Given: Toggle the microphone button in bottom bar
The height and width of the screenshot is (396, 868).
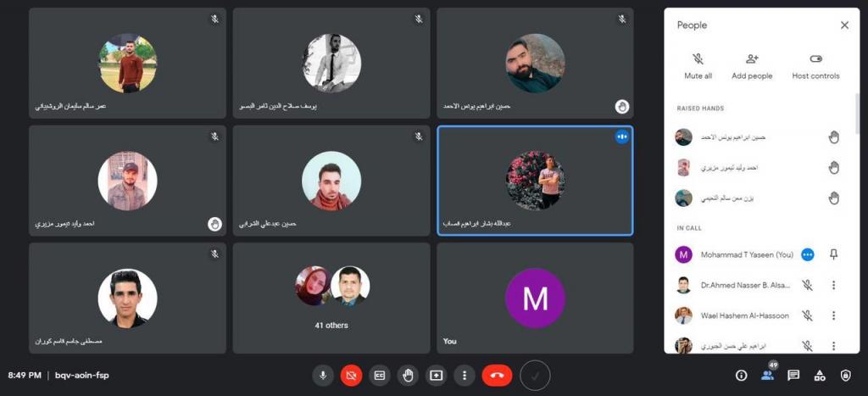Looking at the screenshot, I should 323,376.
